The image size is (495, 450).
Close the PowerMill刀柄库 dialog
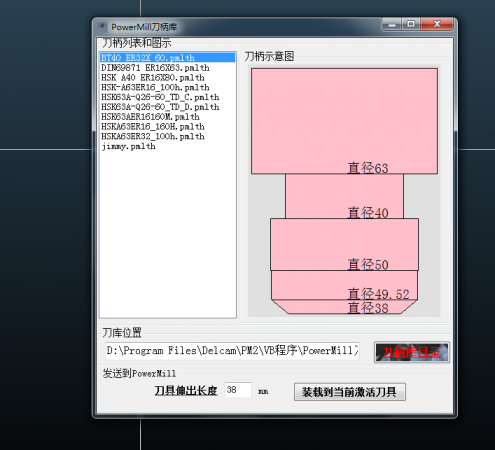point(437,24)
